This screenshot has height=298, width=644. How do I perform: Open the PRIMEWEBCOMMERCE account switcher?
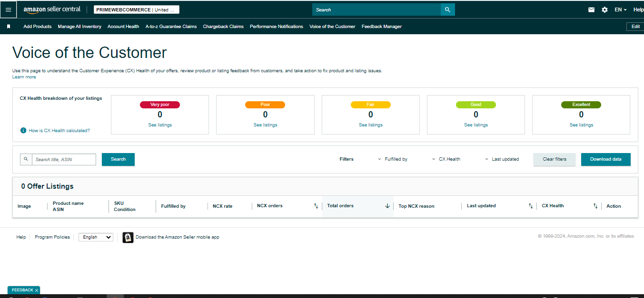tap(137, 10)
